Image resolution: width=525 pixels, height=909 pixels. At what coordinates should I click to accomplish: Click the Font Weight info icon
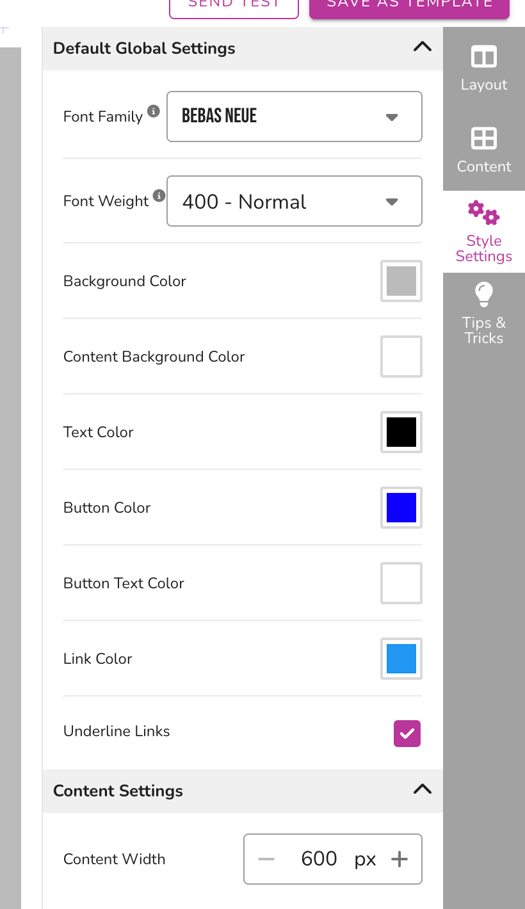159,195
